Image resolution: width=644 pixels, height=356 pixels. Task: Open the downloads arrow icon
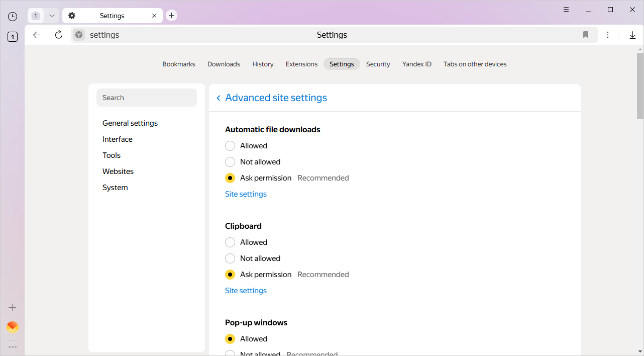coord(632,35)
